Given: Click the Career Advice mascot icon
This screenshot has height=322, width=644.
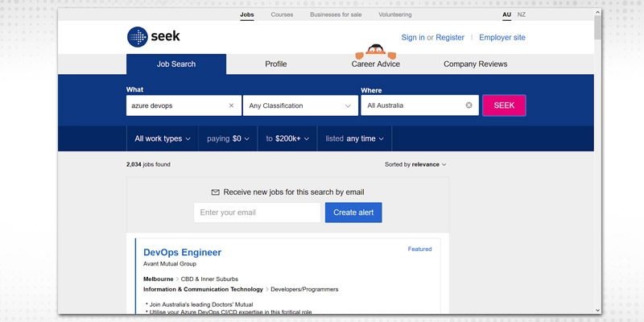Looking at the screenshot, I should pos(375,51).
